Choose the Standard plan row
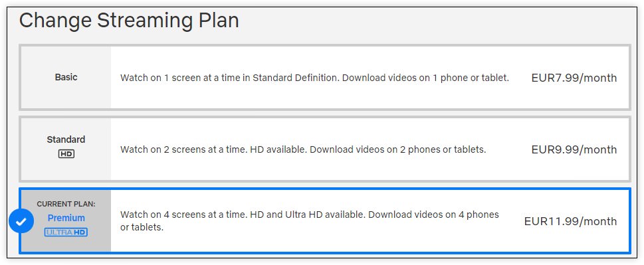Image resolution: width=644 pixels, height=265 pixels. click(x=325, y=149)
